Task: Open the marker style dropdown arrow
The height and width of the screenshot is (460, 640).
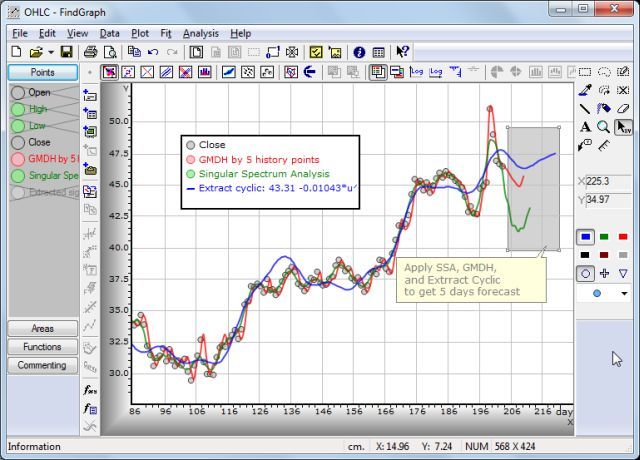Action: pyautogui.click(x=624, y=293)
